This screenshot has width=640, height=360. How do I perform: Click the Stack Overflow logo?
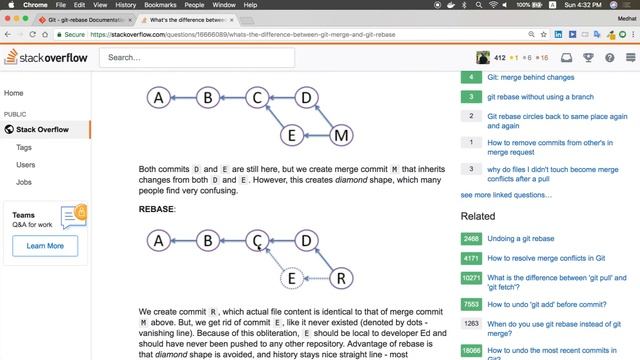(x=46, y=57)
